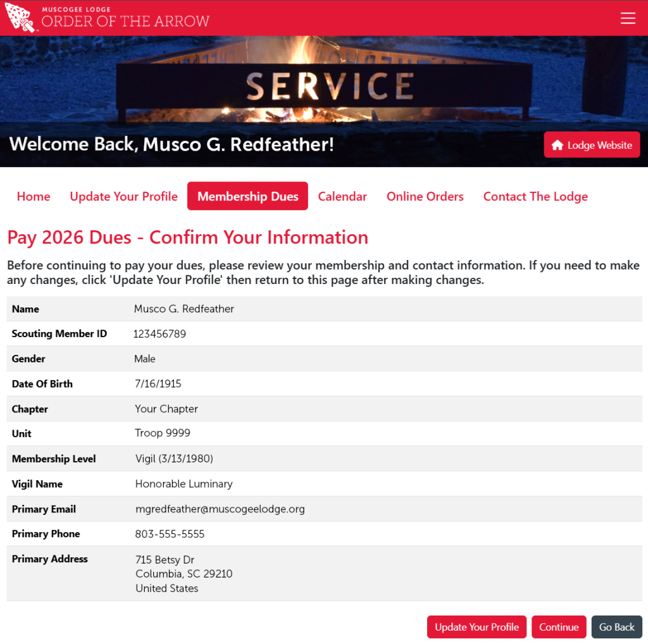Click the Pay 2026 Dues heading

[187, 237]
